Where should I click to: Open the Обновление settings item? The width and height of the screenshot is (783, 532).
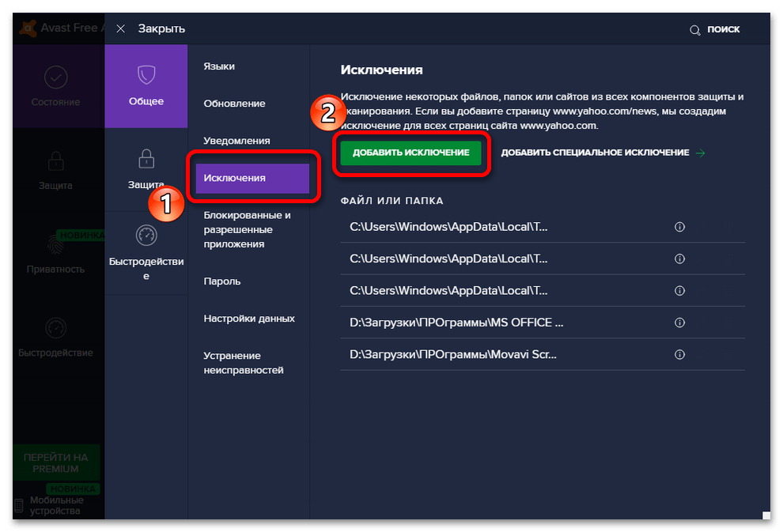[x=234, y=104]
